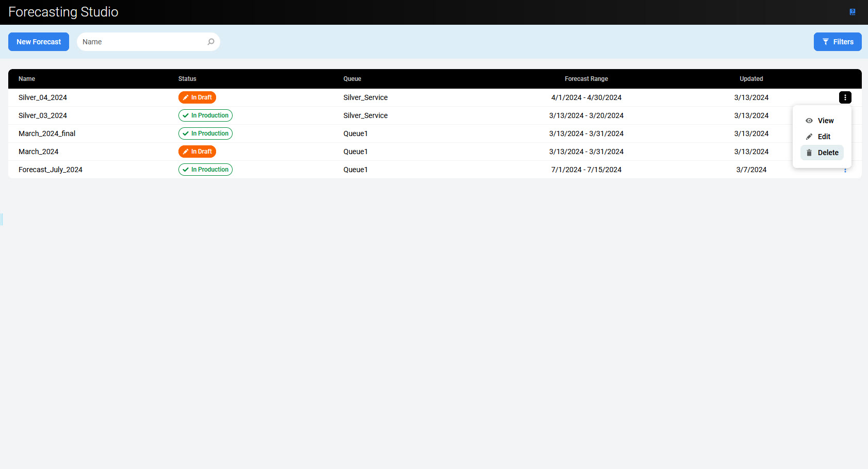868x469 pixels.
Task: Click the New Forecast button
Action: 39,42
